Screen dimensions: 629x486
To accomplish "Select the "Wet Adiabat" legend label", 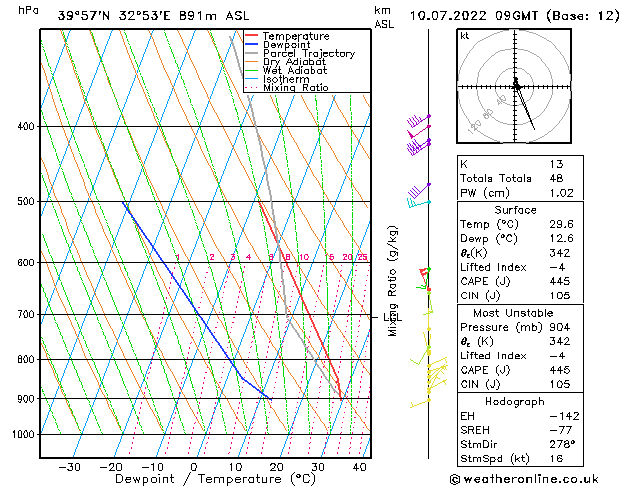I will tap(295, 70).
